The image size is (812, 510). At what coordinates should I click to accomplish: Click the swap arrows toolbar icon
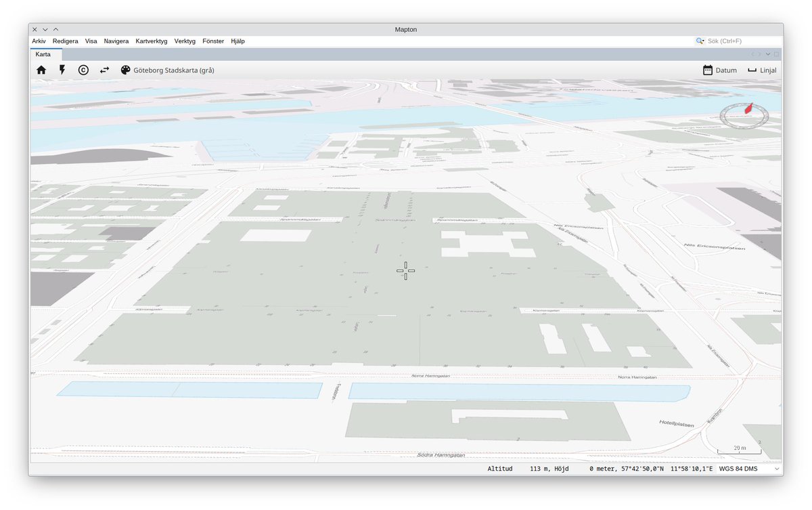(x=104, y=70)
